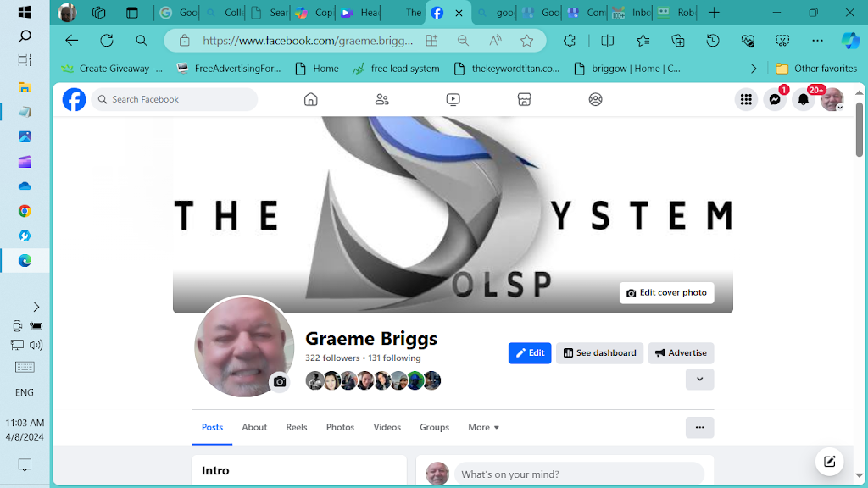The image size is (868, 488).
Task: Add page to favorites star
Action: coord(527,41)
